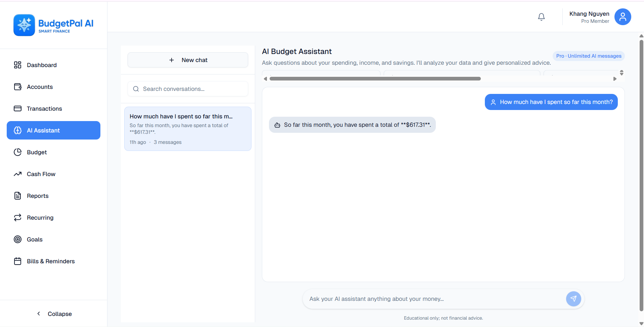Switch to the Transactions section
Viewport: 644px width, 327px height.
pyautogui.click(x=44, y=108)
